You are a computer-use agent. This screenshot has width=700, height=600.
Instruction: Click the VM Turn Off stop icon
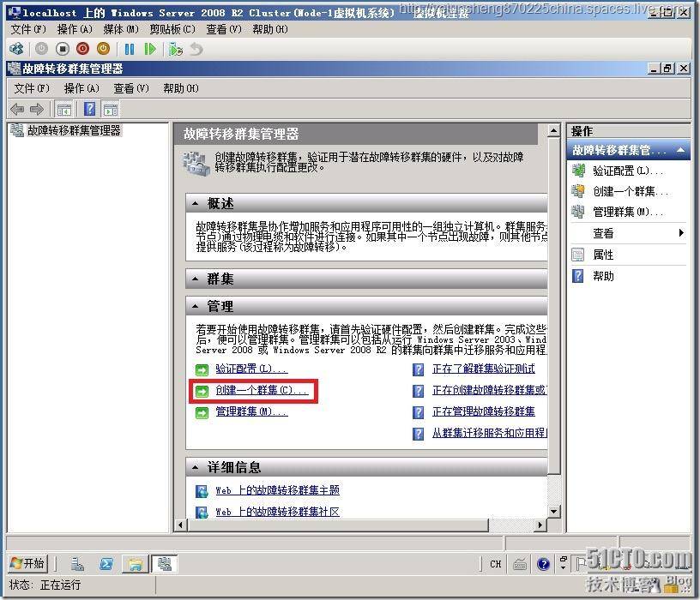[x=63, y=49]
